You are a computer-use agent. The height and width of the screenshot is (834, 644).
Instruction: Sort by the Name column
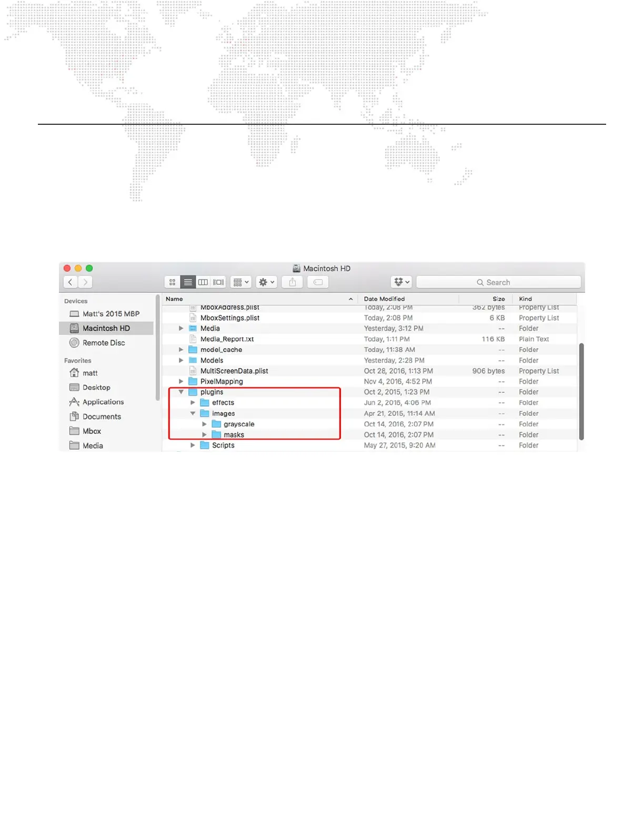[x=259, y=299]
